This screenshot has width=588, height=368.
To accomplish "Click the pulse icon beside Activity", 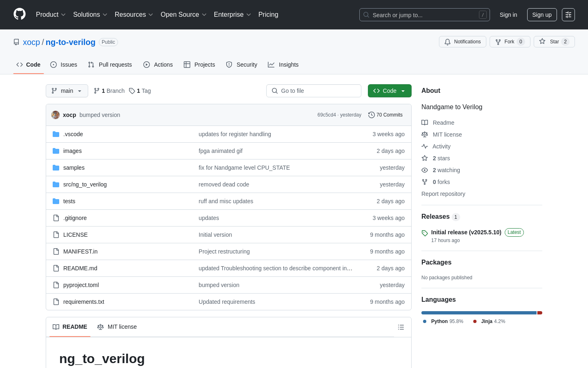I will pos(425,146).
